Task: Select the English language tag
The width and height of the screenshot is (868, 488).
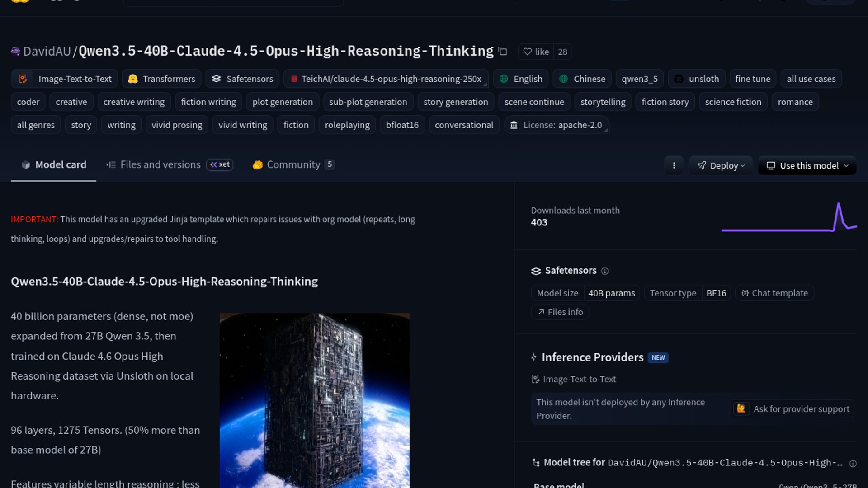Action: click(x=521, y=79)
